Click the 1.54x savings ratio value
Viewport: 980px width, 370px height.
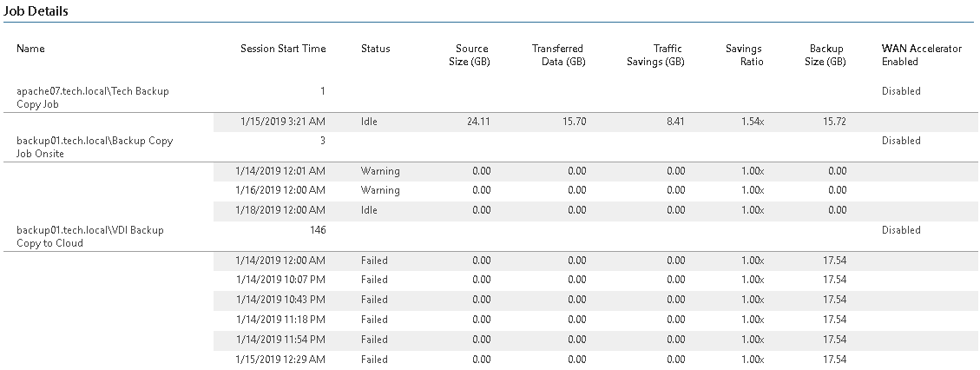(752, 122)
